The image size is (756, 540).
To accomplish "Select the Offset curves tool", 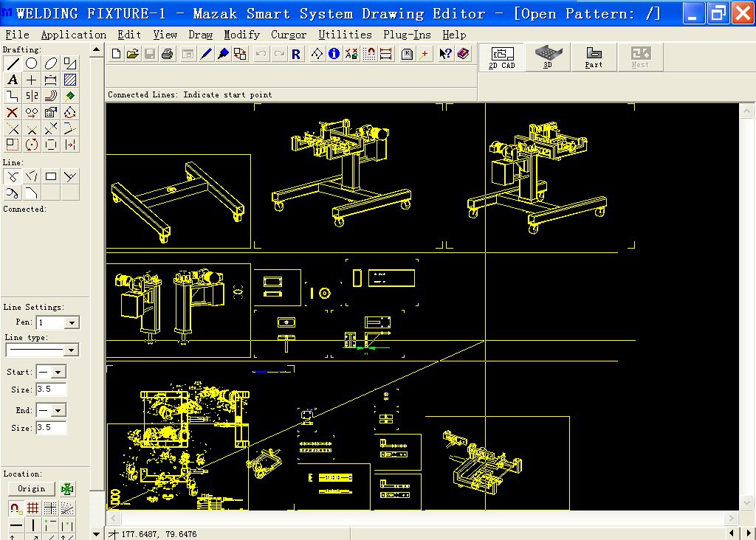I will pos(51,97).
